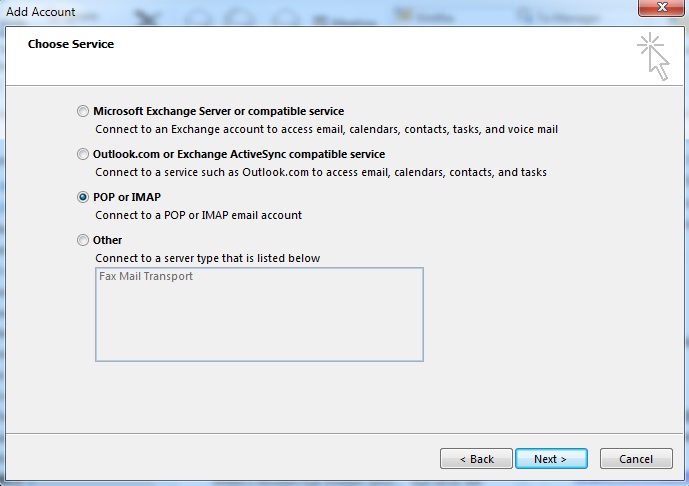
Task: Cancel the Add Account wizard
Action: pyautogui.click(x=636, y=459)
